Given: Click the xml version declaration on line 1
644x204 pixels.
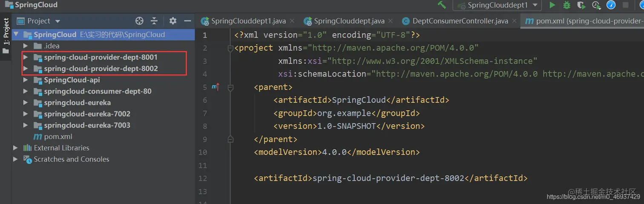Looking at the screenshot, I should pyautogui.click(x=327, y=35).
